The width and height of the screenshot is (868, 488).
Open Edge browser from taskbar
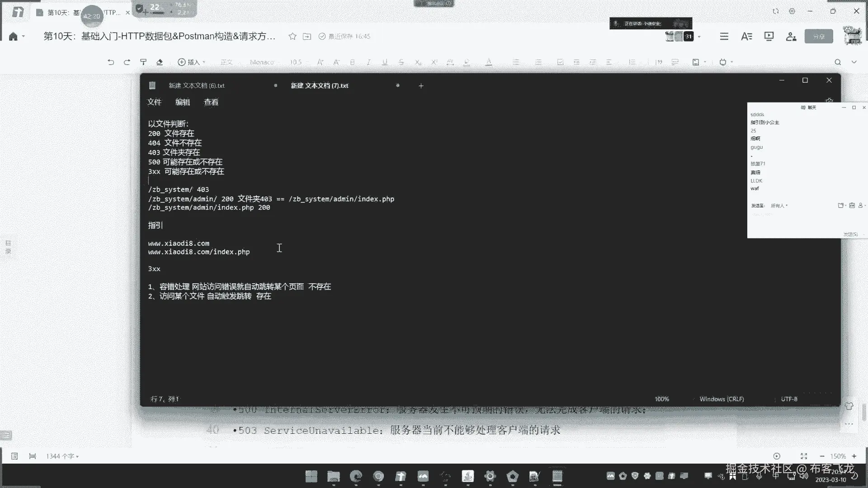(x=356, y=476)
